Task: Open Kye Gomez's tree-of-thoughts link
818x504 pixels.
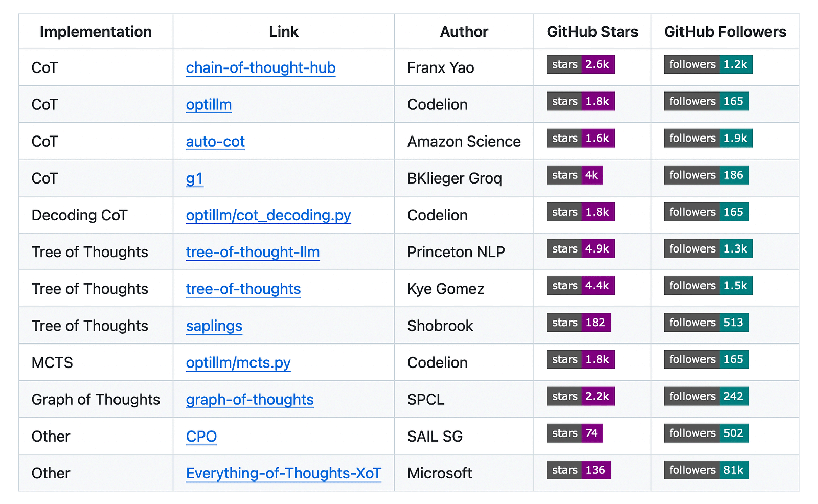Action: point(243,289)
